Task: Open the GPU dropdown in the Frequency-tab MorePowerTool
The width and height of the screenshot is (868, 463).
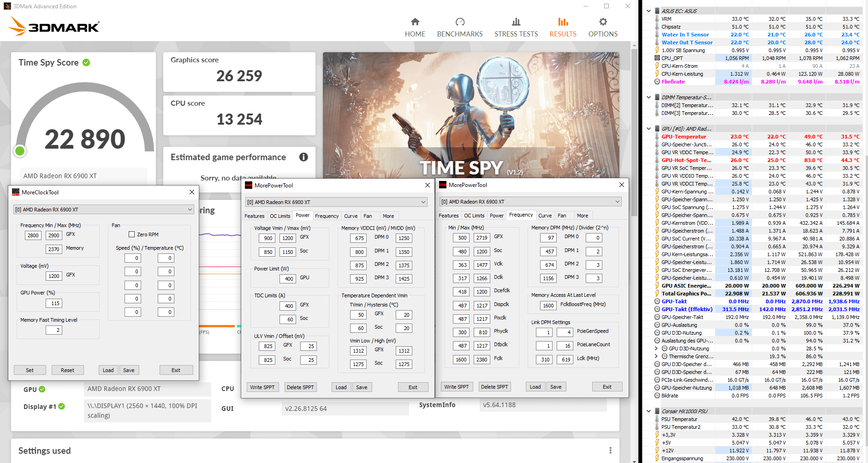Action: [x=530, y=202]
